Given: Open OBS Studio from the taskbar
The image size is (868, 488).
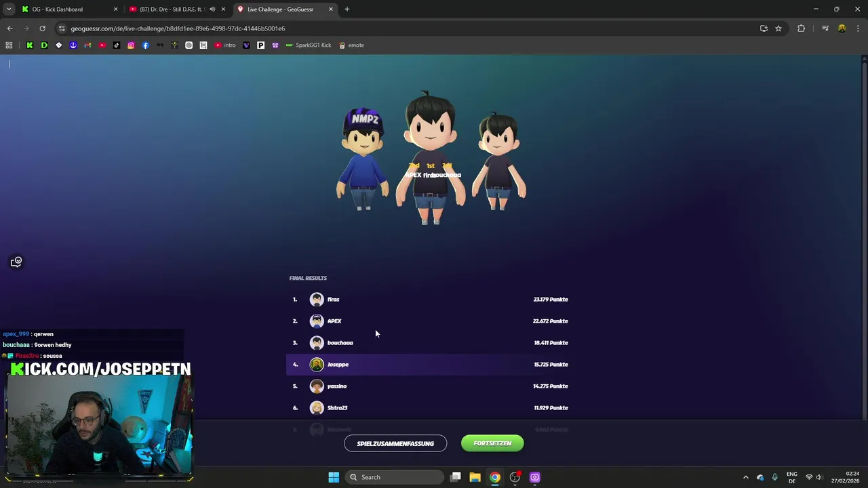Looking at the screenshot, I should click(515, 477).
